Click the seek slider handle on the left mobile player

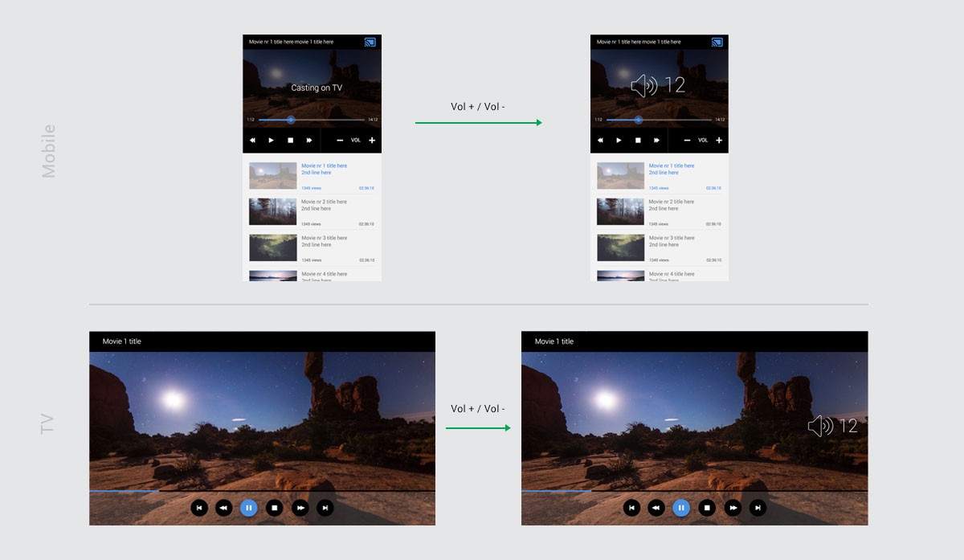pyautogui.click(x=291, y=120)
